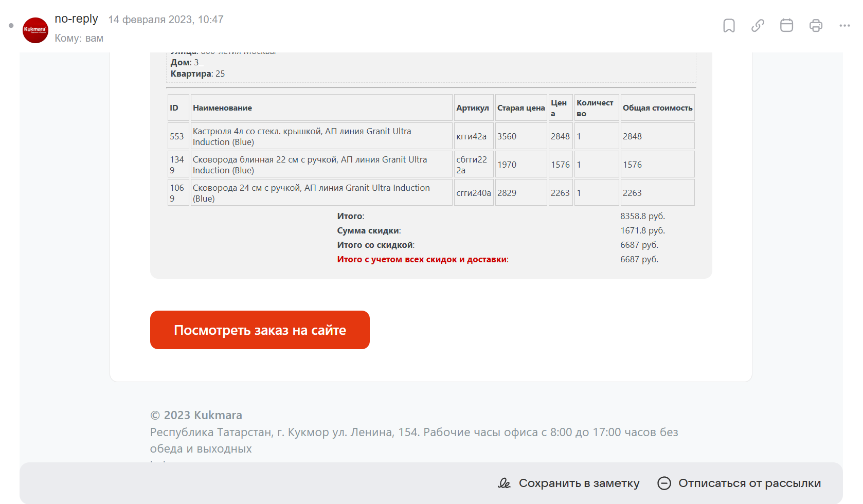Choose 'Сохранить в заметку' in bottom bar
The height and width of the screenshot is (504, 863).
[x=569, y=483]
